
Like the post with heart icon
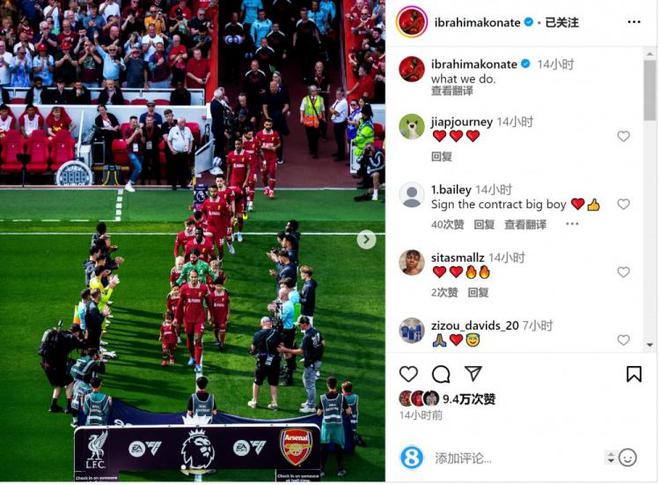pyautogui.click(x=408, y=374)
